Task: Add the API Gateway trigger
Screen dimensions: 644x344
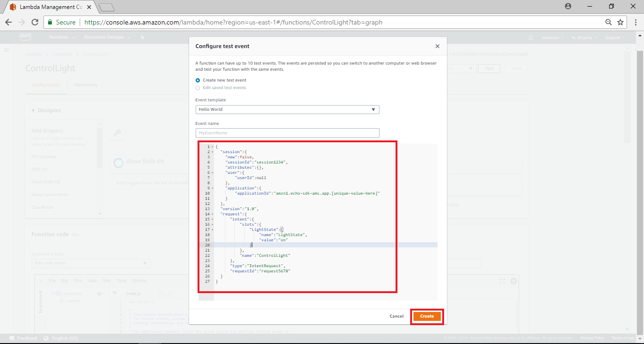Action: coord(44,156)
